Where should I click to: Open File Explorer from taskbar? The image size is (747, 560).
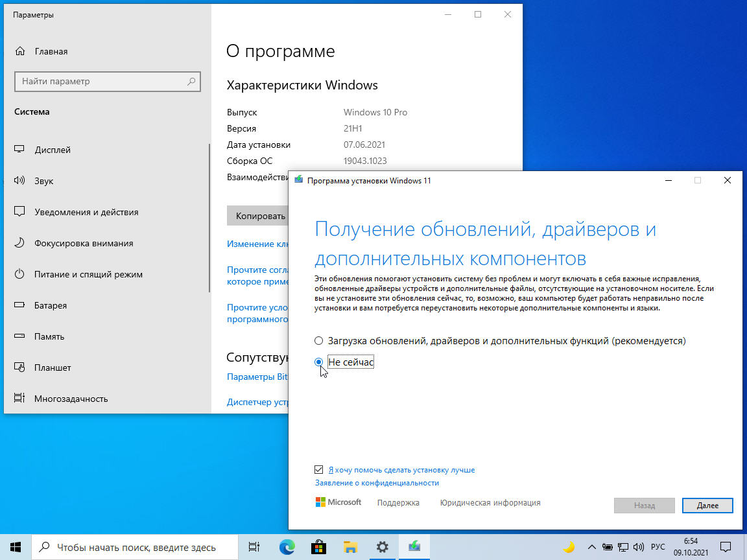click(350, 547)
